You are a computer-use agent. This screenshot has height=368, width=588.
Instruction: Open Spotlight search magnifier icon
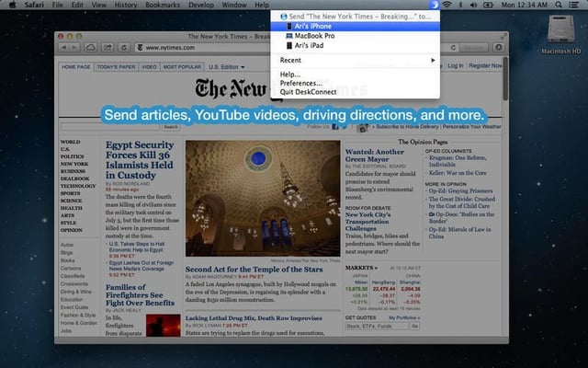[x=559, y=5]
